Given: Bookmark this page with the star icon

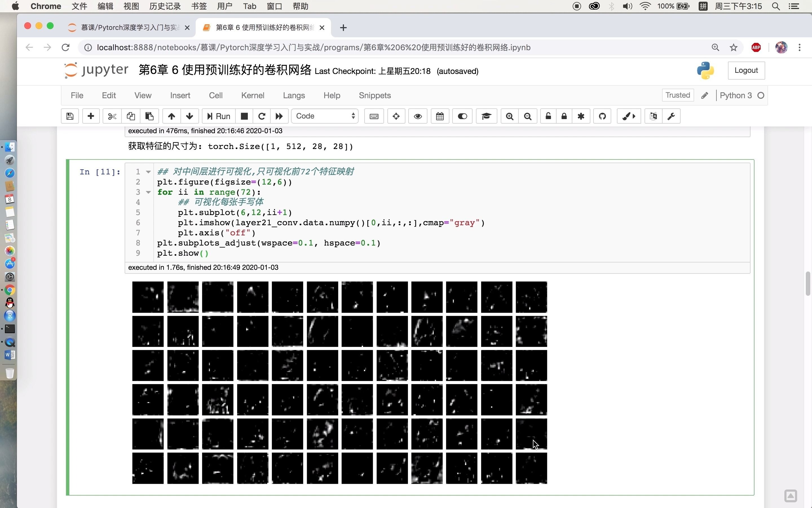Looking at the screenshot, I should [x=734, y=47].
